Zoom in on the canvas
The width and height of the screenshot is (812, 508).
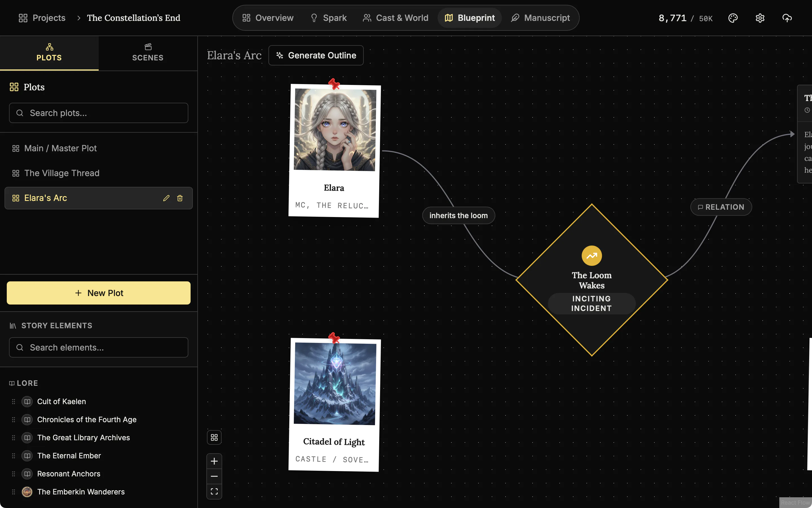click(214, 461)
